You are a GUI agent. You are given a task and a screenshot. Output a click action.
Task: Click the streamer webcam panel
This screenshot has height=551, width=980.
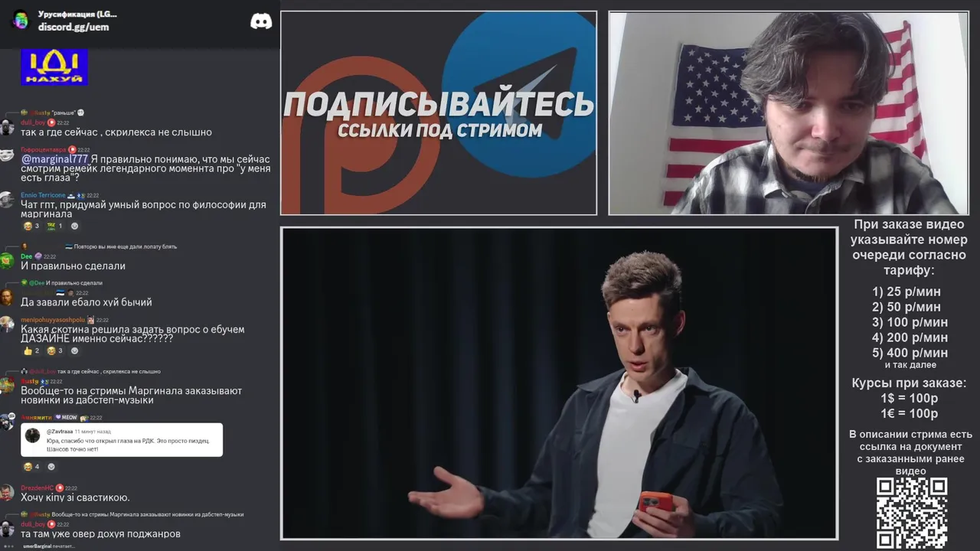pos(789,113)
